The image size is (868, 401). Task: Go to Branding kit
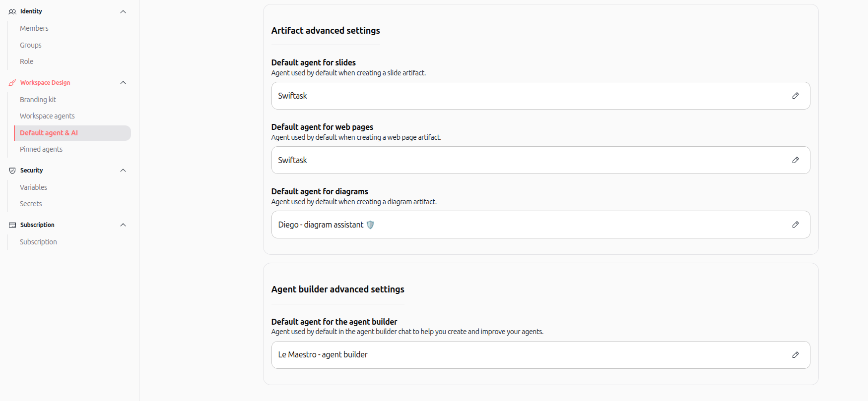pos(38,100)
